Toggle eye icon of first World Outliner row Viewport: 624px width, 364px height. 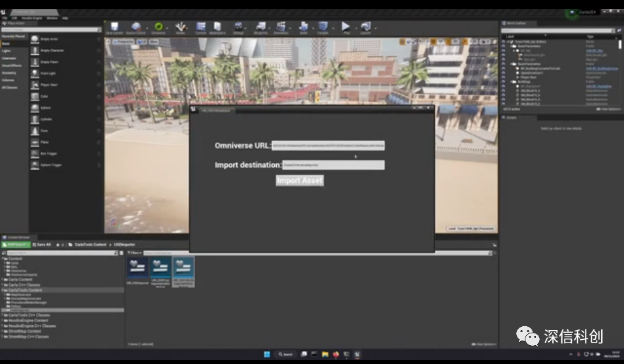point(503,41)
